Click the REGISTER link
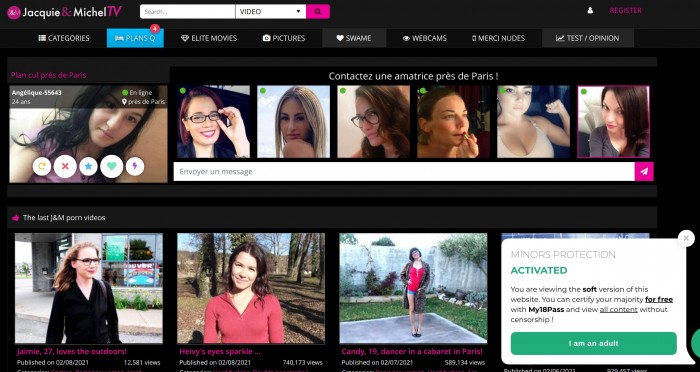The width and height of the screenshot is (700, 372). pyautogui.click(x=625, y=10)
